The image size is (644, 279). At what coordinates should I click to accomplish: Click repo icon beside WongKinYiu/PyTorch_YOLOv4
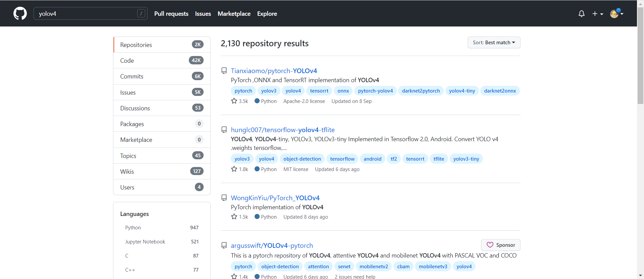(224, 198)
